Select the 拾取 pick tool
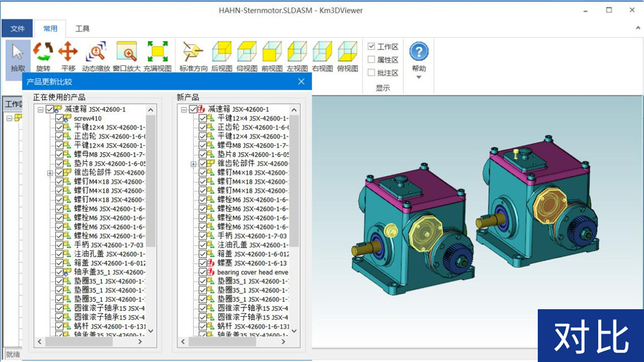This screenshot has width=644, height=362. 17,54
